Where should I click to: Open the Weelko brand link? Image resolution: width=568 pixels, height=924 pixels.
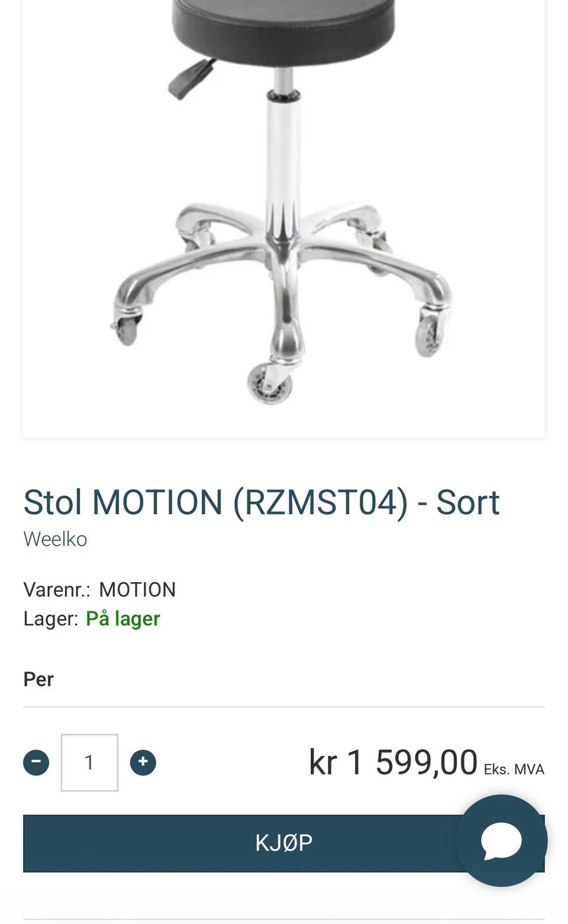coord(55,539)
